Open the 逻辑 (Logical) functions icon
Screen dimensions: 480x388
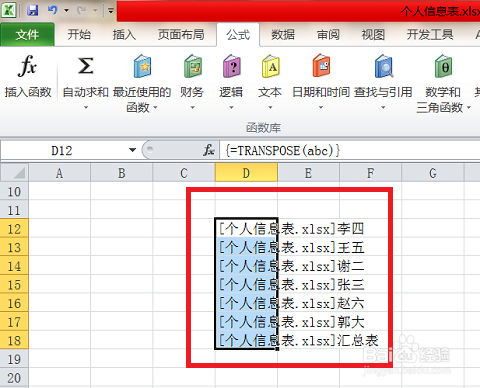[231, 66]
